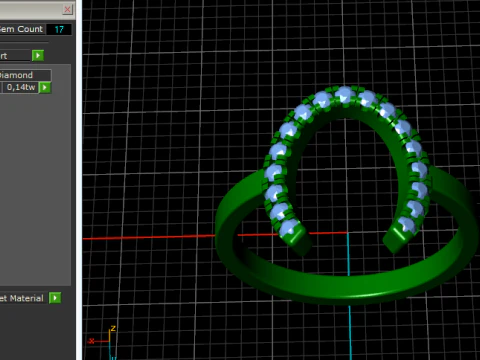Click the green arrow beside 0,14tw

point(45,88)
